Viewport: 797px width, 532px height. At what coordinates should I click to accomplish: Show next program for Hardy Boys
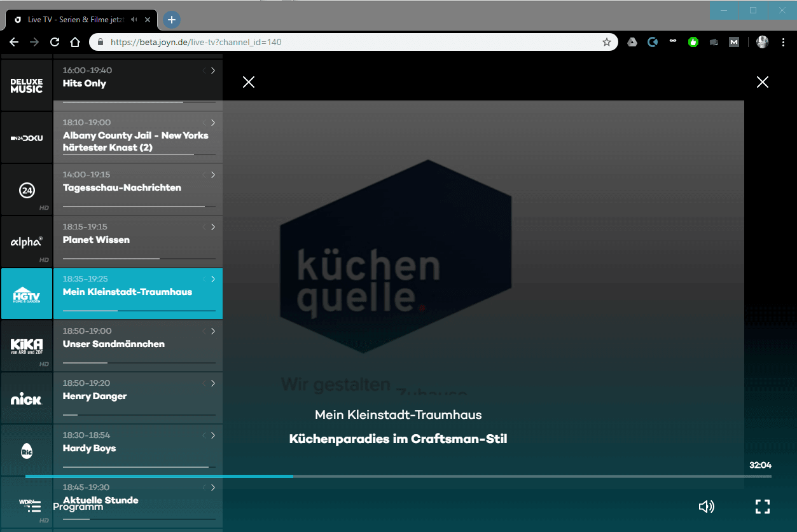[213, 435]
